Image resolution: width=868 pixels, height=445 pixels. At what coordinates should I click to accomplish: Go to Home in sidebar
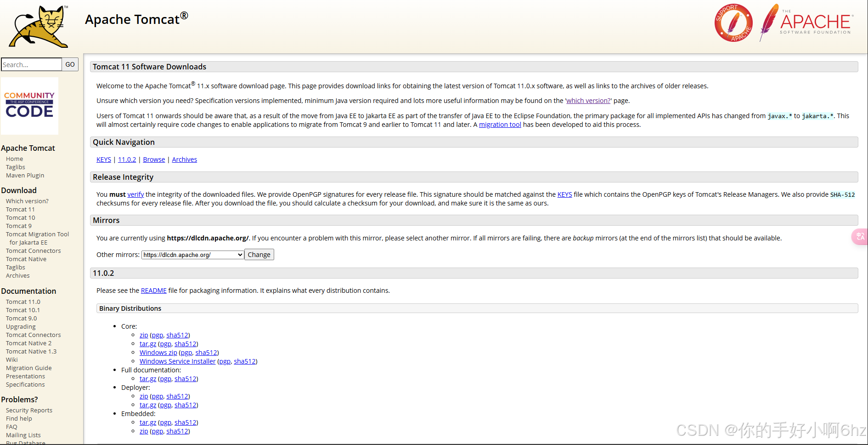[x=14, y=159]
